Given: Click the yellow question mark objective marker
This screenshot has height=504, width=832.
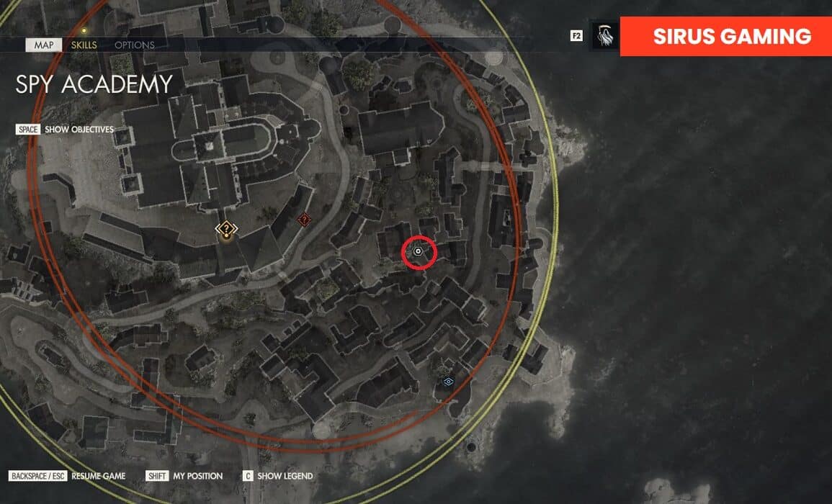Looking at the screenshot, I should coord(227,229).
